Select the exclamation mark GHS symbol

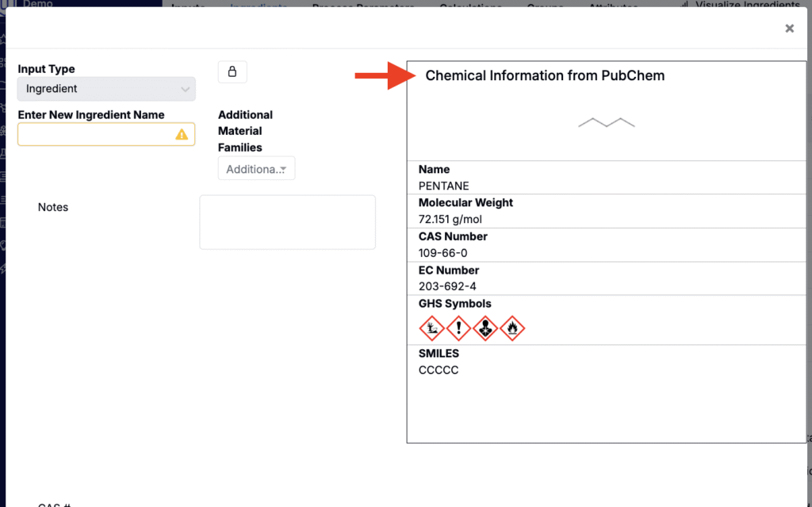(458, 328)
